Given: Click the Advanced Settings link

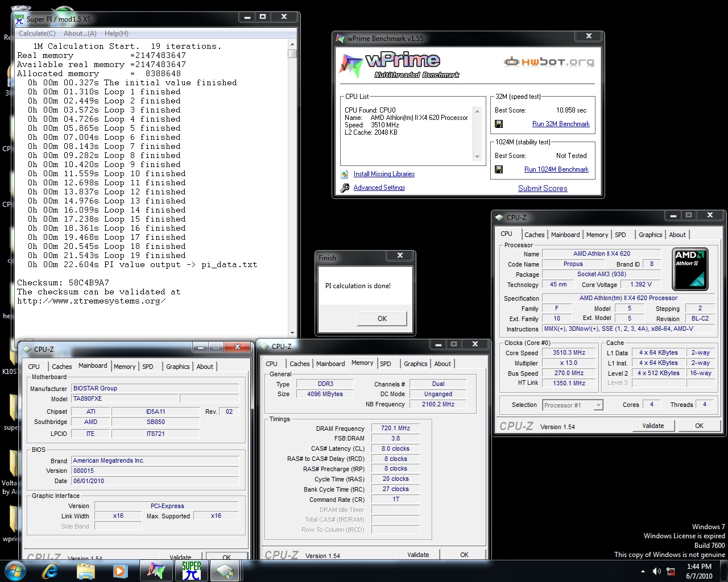Looking at the screenshot, I should tap(379, 188).
